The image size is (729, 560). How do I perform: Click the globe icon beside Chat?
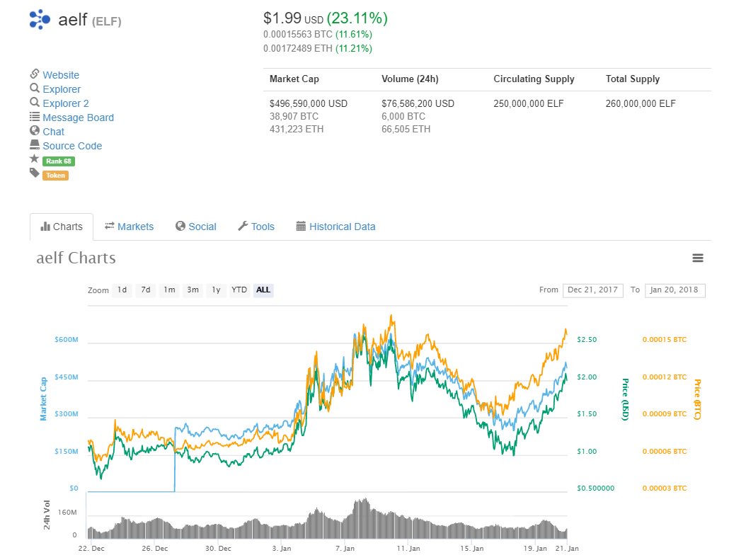point(35,130)
